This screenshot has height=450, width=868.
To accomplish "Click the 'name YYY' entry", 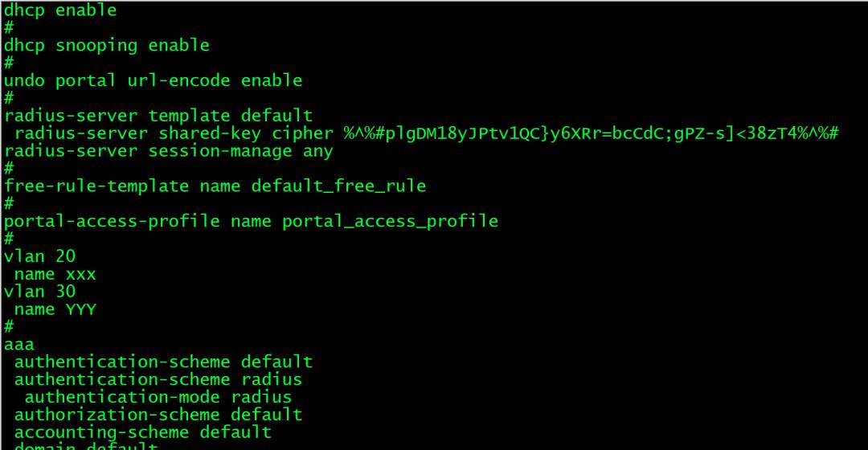I will pos(55,309).
